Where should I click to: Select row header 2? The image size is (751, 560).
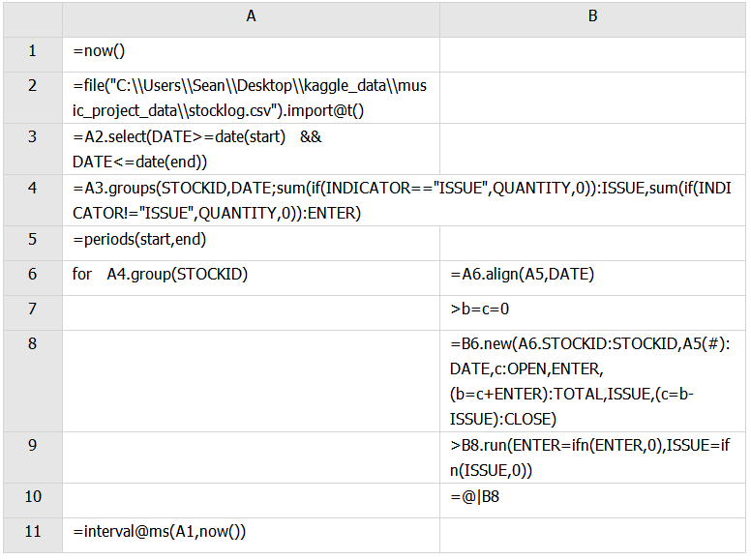coord(33,98)
